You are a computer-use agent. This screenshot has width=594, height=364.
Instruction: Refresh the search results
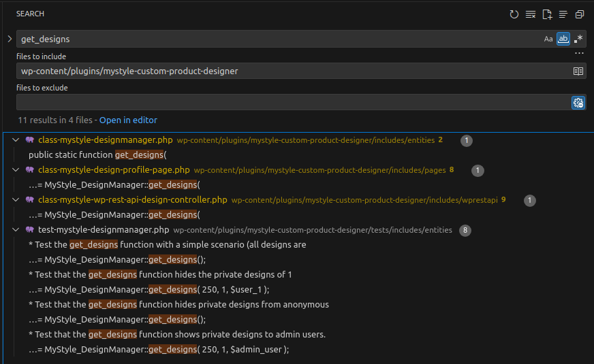514,14
